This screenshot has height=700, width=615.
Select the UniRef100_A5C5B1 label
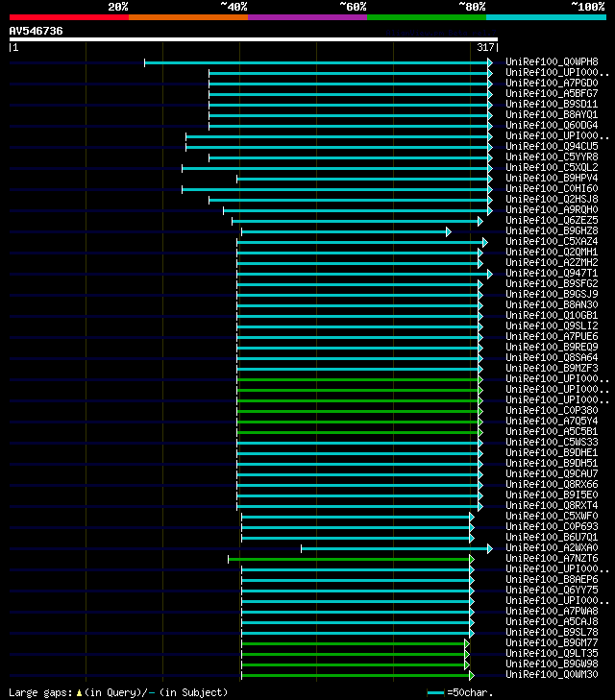[x=552, y=432]
